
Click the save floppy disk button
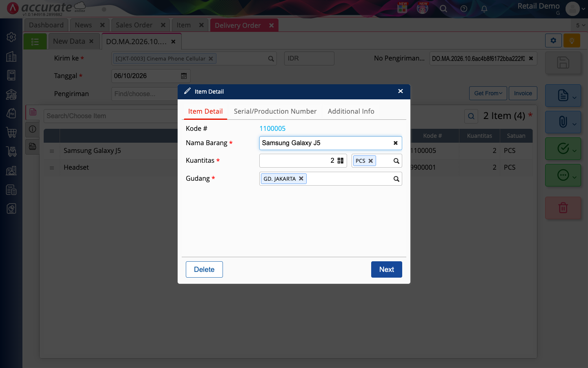pyautogui.click(x=563, y=63)
